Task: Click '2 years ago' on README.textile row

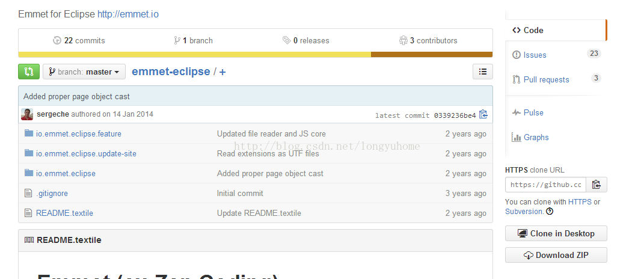Action: [x=466, y=213]
